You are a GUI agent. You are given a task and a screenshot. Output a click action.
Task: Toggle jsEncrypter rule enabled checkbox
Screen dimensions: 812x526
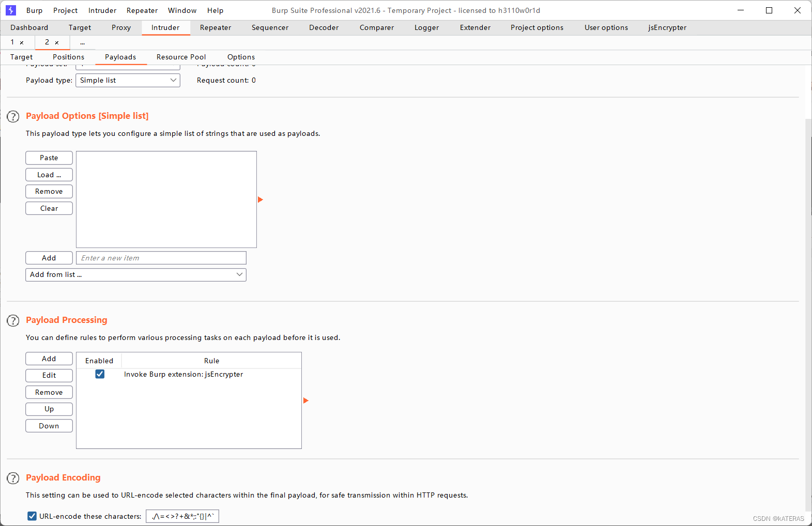pyautogui.click(x=100, y=374)
